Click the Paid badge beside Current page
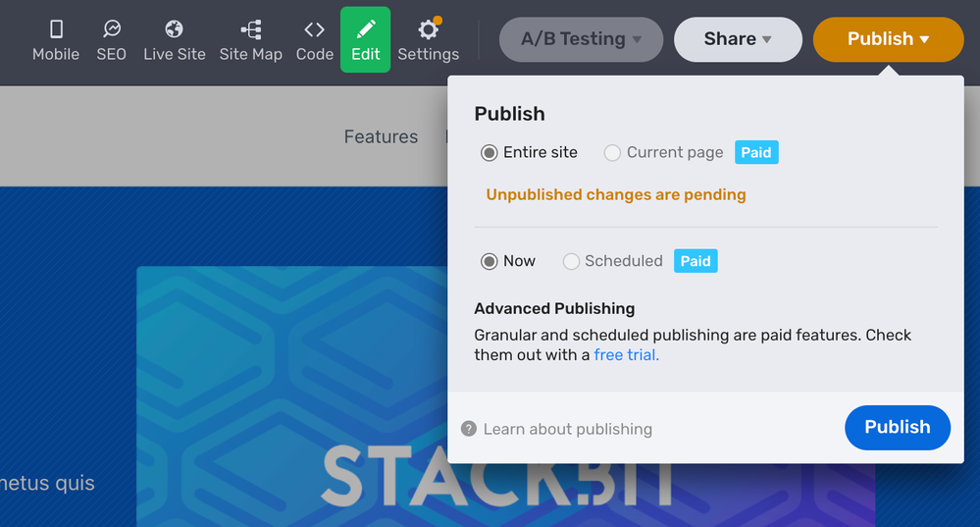Image resolution: width=980 pixels, height=527 pixels. tap(756, 152)
